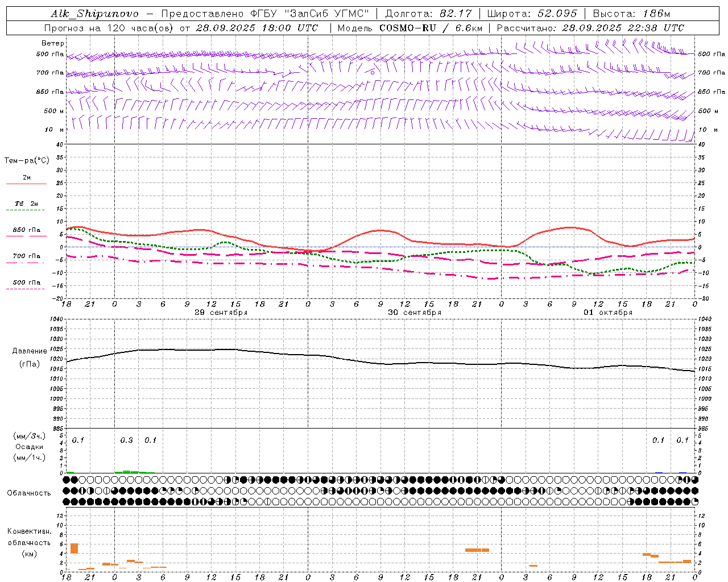728x582 pixels.
Task: Click the tallest orange convective bar near 18-21h
Action: coord(74,548)
